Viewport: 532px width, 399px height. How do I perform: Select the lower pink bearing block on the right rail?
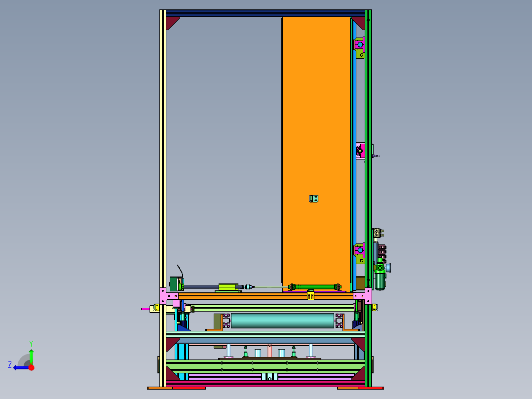click(x=360, y=250)
